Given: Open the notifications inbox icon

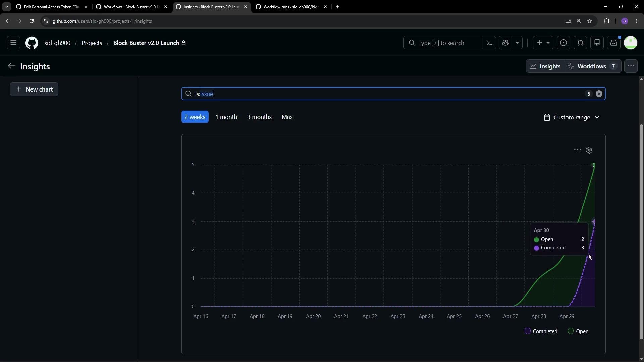Looking at the screenshot, I should [x=614, y=43].
